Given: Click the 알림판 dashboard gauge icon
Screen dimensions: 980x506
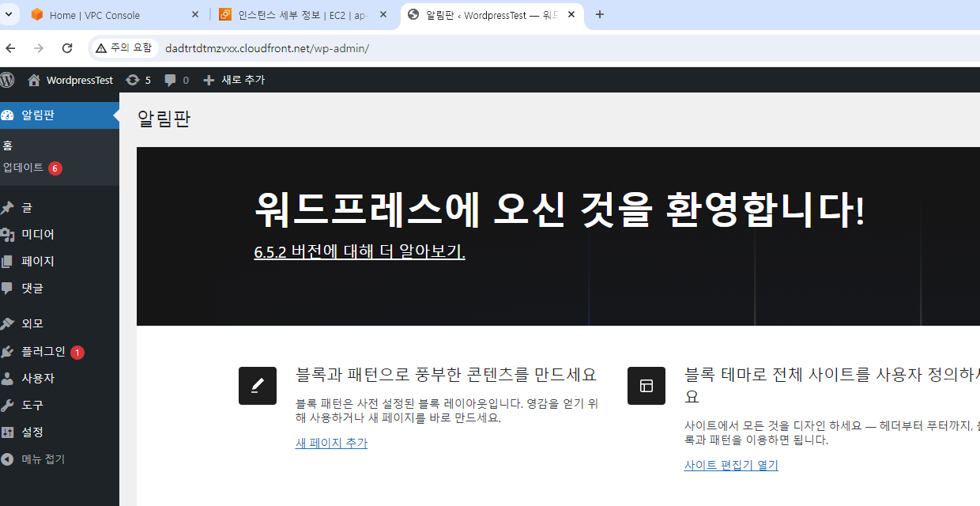Looking at the screenshot, I should tap(8, 115).
